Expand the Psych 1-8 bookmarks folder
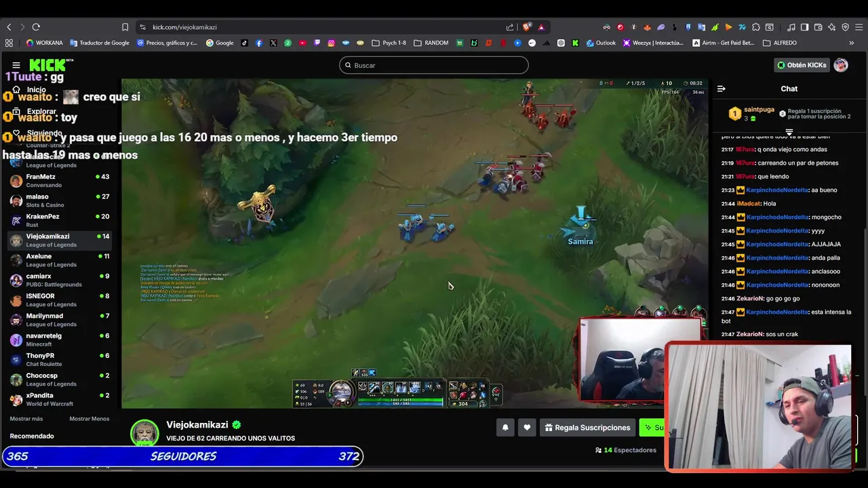The height and width of the screenshot is (488, 868). (x=389, y=43)
